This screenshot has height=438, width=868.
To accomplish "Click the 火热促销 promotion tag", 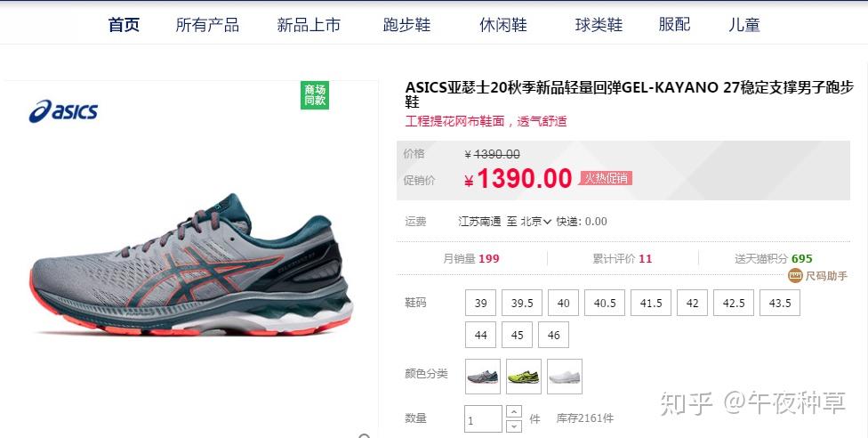I will [x=607, y=178].
